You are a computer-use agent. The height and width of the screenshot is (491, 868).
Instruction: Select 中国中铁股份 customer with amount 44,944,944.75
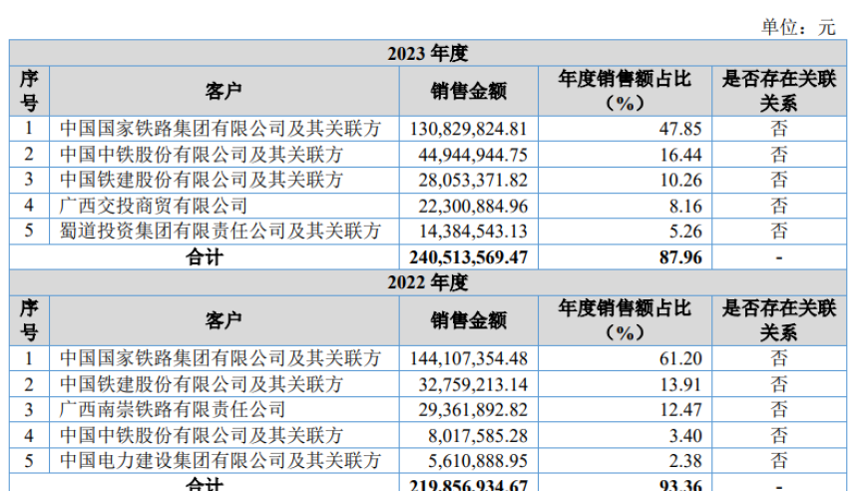202,155
